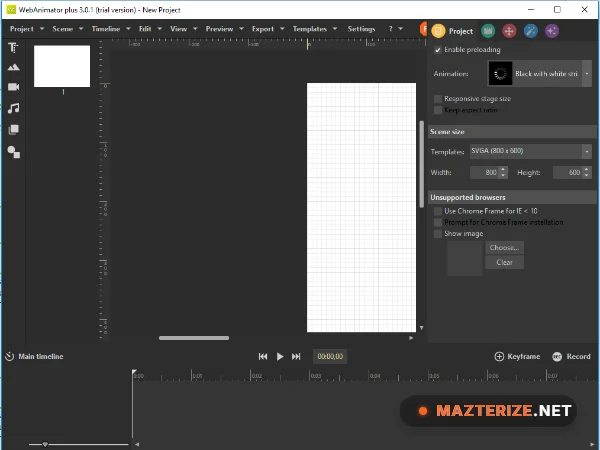Click the Width value field

[x=484, y=173]
